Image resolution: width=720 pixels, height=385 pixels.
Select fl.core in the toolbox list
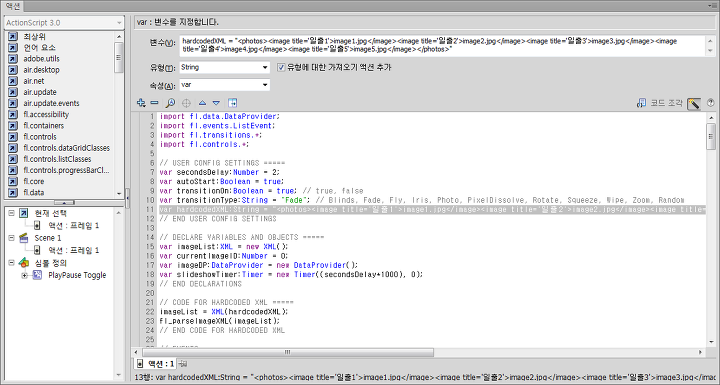pyautogui.click(x=34, y=181)
